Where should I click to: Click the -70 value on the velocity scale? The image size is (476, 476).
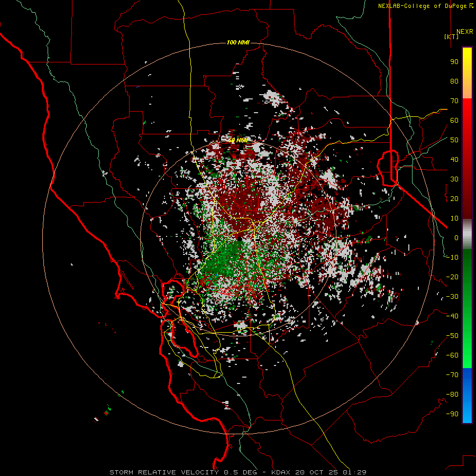click(452, 375)
